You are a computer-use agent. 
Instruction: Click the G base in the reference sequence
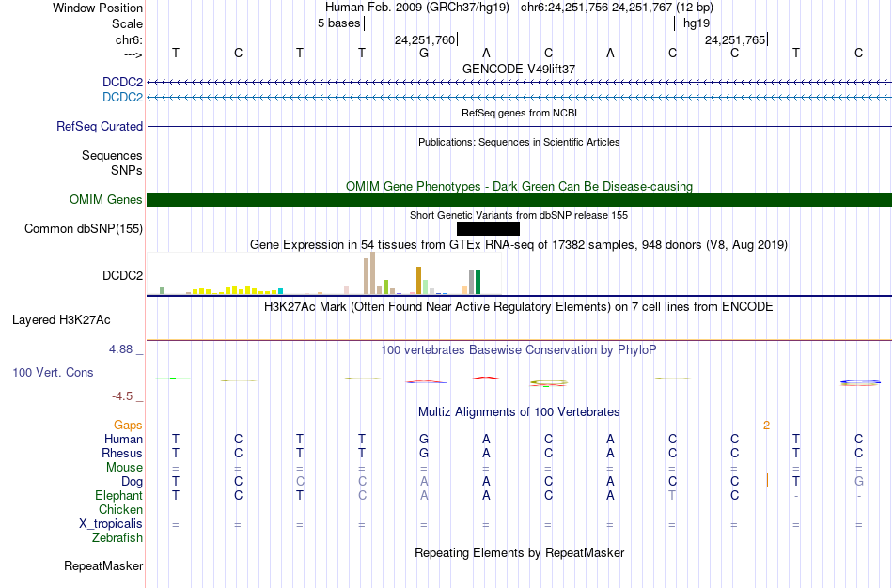click(424, 53)
